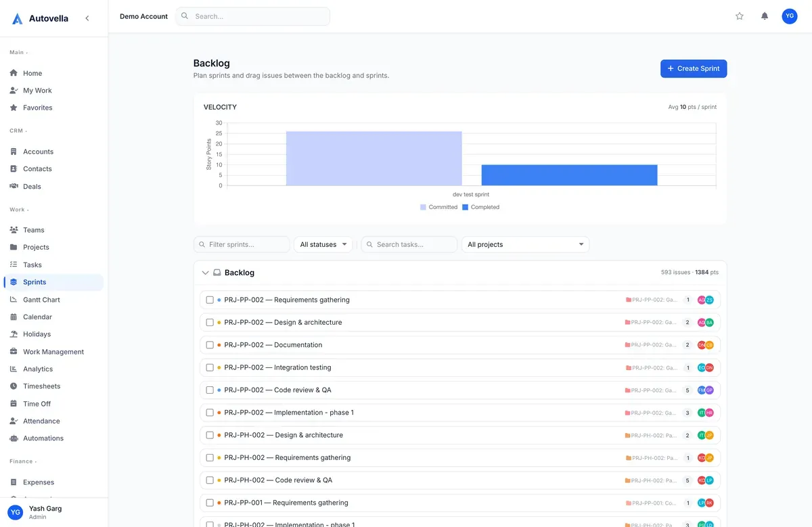Open the Gantt Chart icon in sidebar
Screen dimensions: 812x527
(x=14, y=300)
